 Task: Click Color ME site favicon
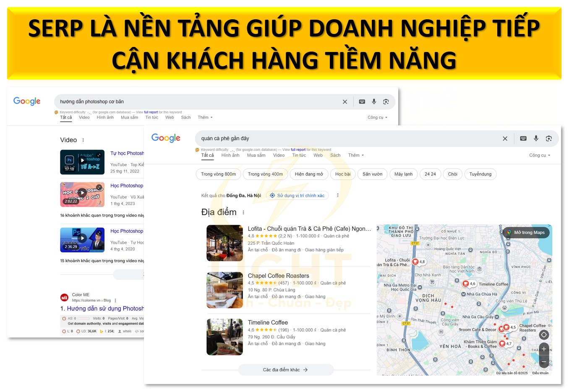(64, 298)
